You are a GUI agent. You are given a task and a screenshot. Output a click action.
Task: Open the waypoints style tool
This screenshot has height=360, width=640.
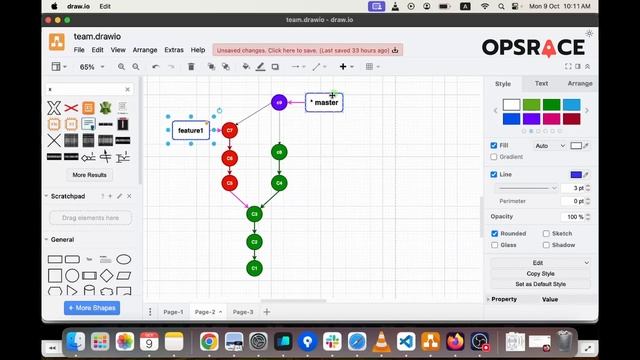coord(319,67)
